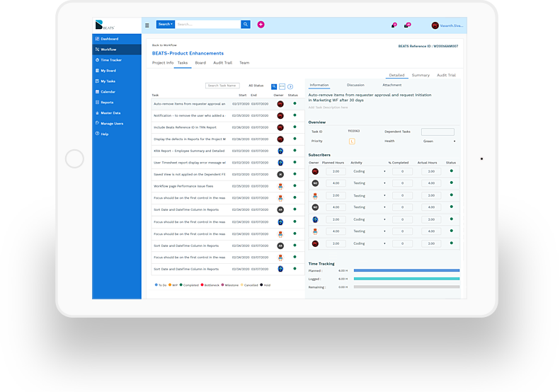Click the pink add plus button
560x392 pixels.
click(261, 24)
